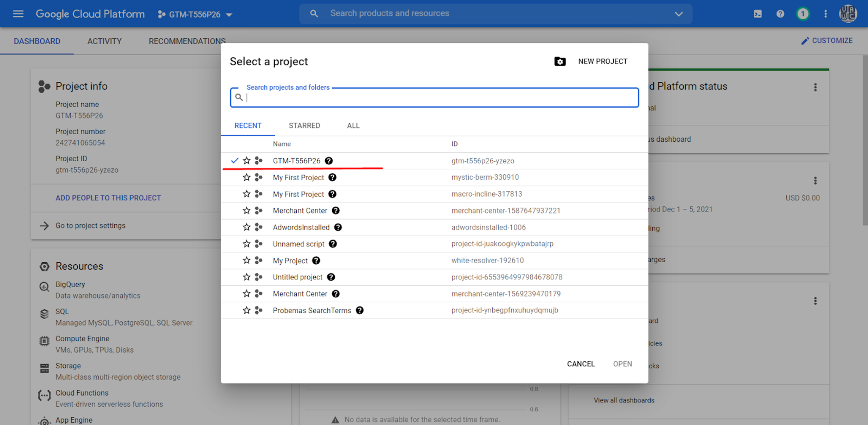Screen dimensions: 868x425
Task: Switch to the ALL projects tab
Action: (353, 126)
